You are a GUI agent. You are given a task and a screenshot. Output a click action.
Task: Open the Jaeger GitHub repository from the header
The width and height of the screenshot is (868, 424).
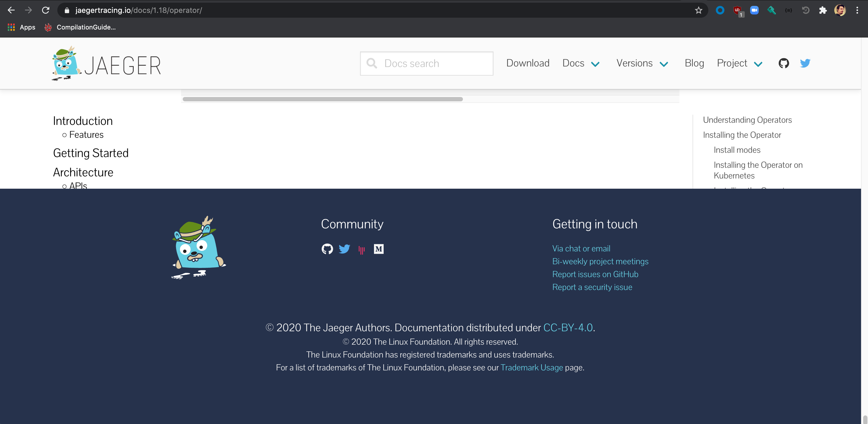(x=784, y=63)
